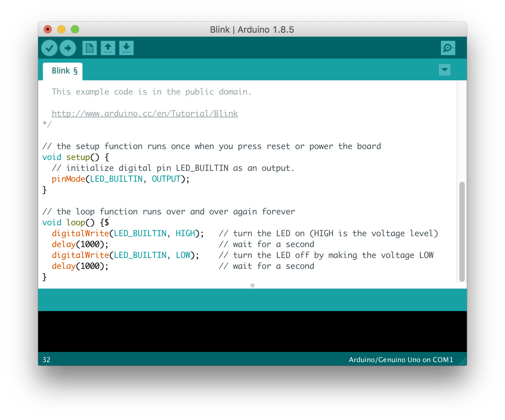The image size is (505, 420).
Task: Open the tab options dropdown
Action: (x=444, y=70)
